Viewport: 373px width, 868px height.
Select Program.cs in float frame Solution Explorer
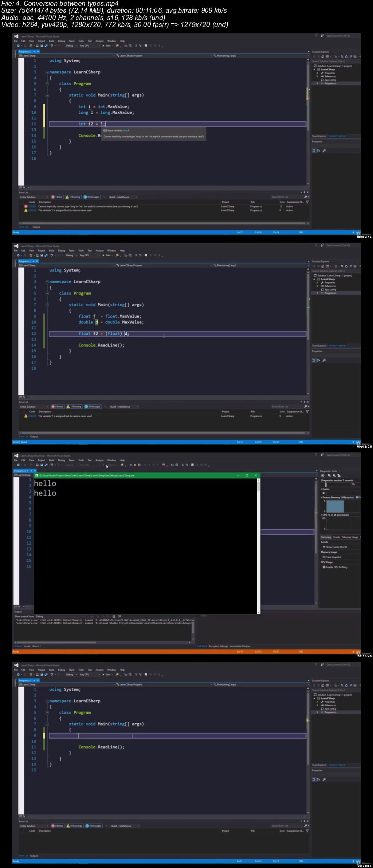(x=330, y=293)
